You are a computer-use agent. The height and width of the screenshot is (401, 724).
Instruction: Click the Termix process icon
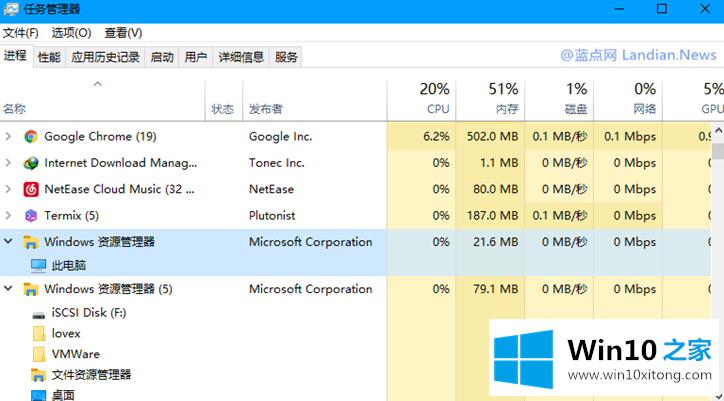tap(31, 216)
